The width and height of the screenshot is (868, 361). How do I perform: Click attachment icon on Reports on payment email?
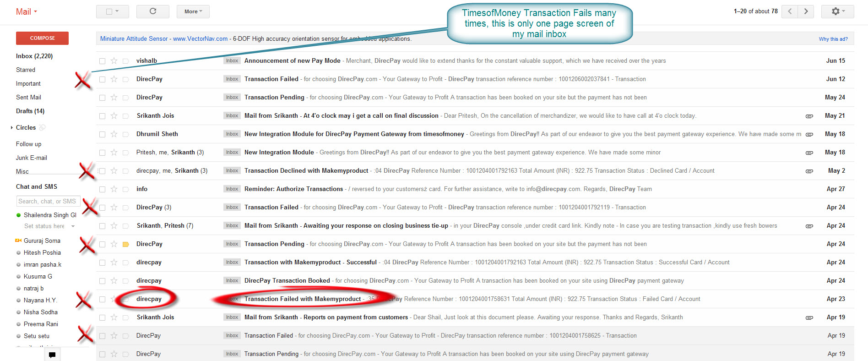(809, 317)
